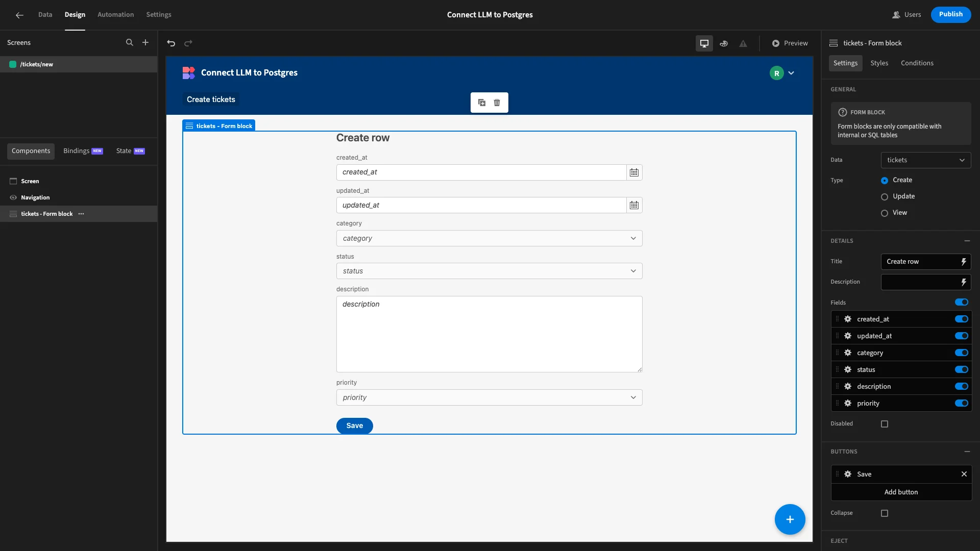
Task: Open updated_at field settings gear
Action: 848,336
